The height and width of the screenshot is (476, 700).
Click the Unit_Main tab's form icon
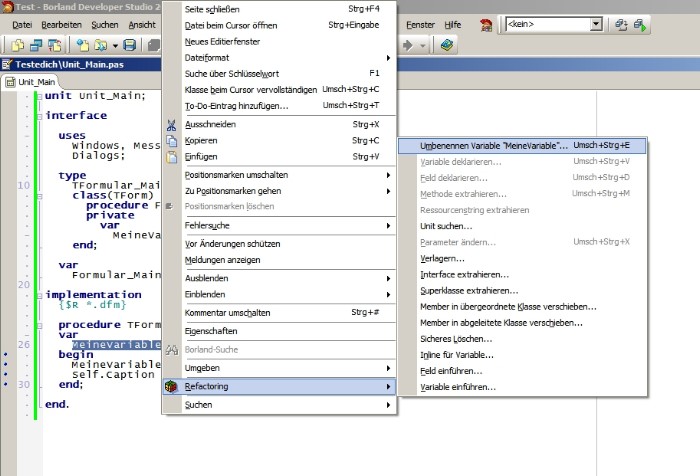[x=10, y=82]
